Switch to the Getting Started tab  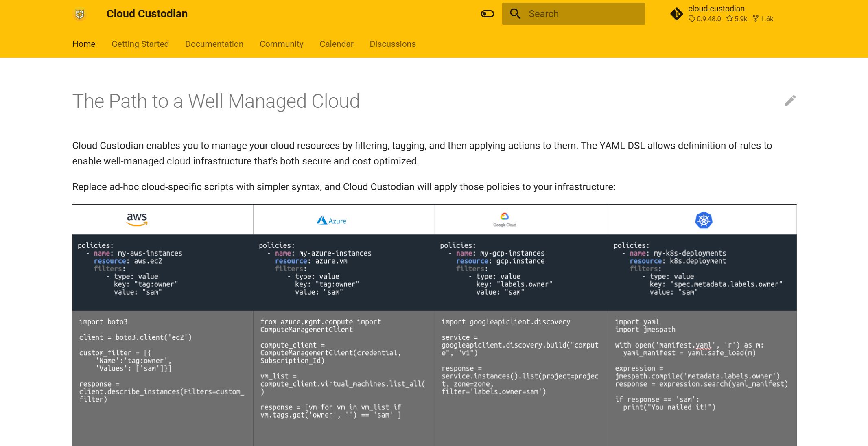(140, 44)
